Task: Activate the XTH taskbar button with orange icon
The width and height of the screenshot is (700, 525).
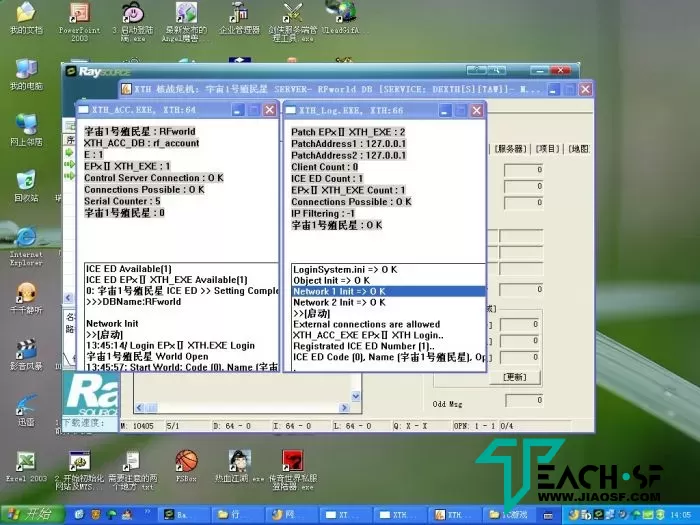Action: click(x=454, y=515)
